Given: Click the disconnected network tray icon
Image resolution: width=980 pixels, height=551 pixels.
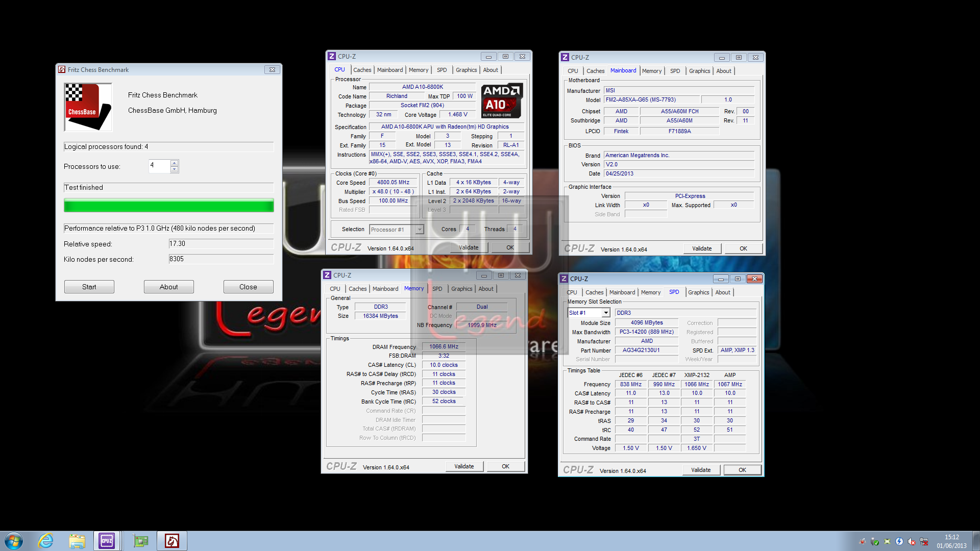Looking at the screenshot, I should coord(924,541).
